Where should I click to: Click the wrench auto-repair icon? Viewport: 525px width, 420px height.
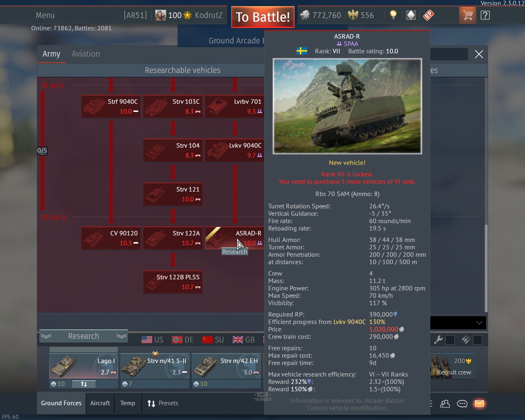(438, 340)
